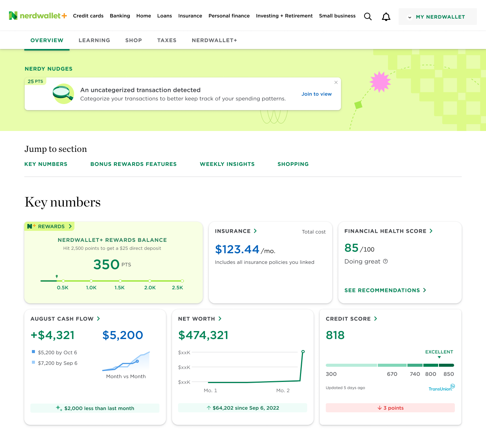Click the sparkle icon in cash flow banner
486x448 pixels.
[59, 408]
